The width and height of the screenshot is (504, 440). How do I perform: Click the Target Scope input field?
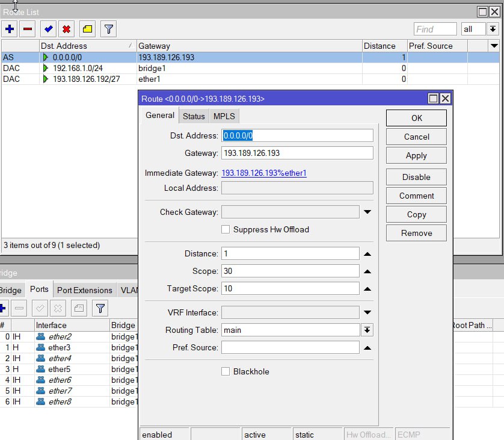pyautogui.click(x=290, y=288)
